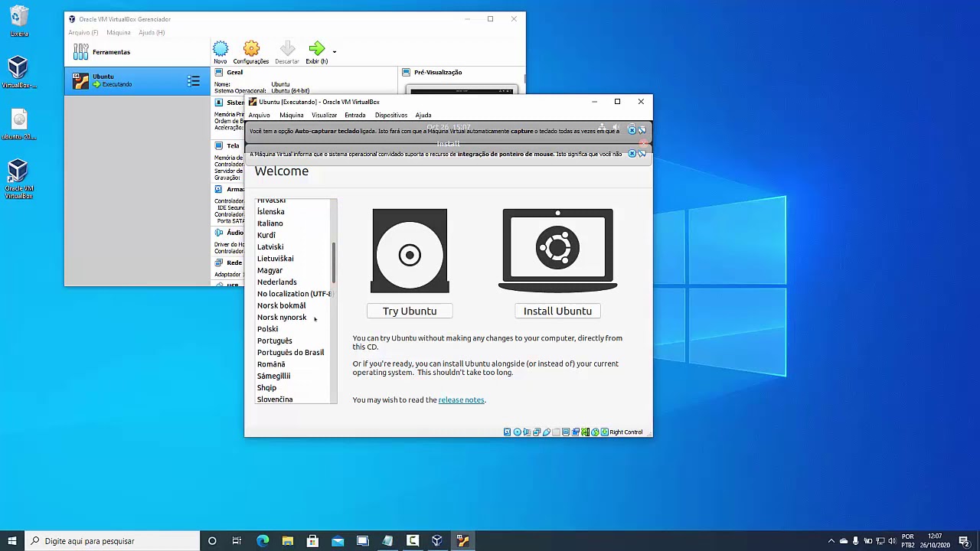Screen dimensions: 980x551
Task: Select Íslenska in the language list
Action: tap(271, 211)
